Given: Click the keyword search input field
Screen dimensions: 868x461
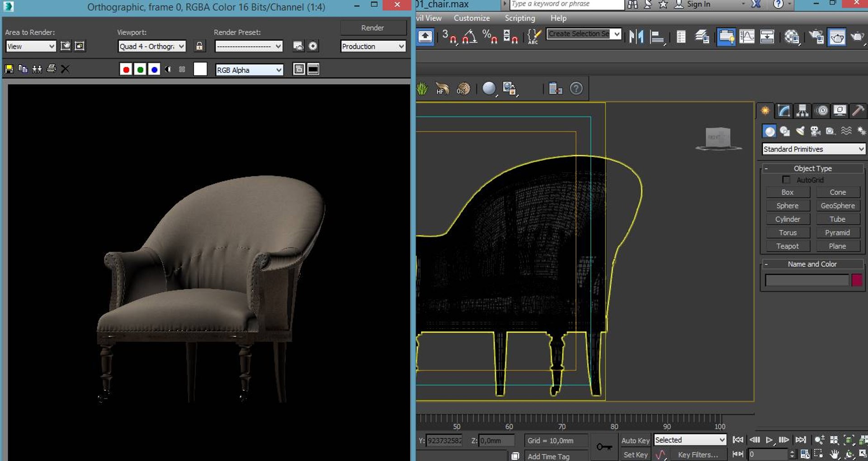Looking at the screenshot, I should click(x=567, y=4).
